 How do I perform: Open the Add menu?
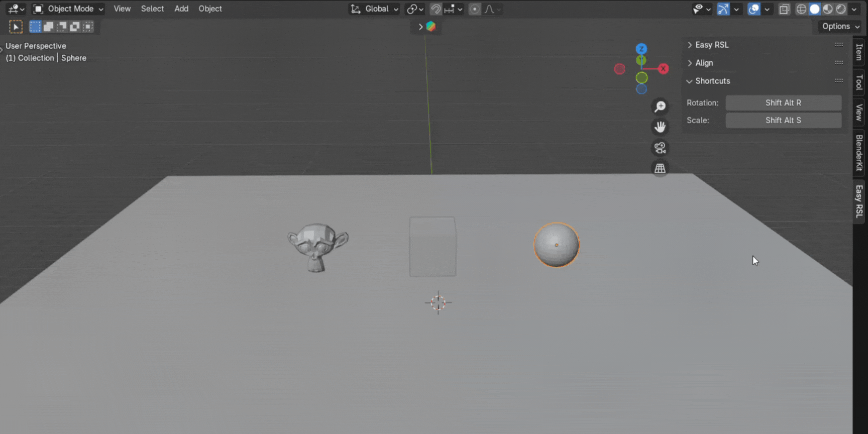tap(181, 9)
